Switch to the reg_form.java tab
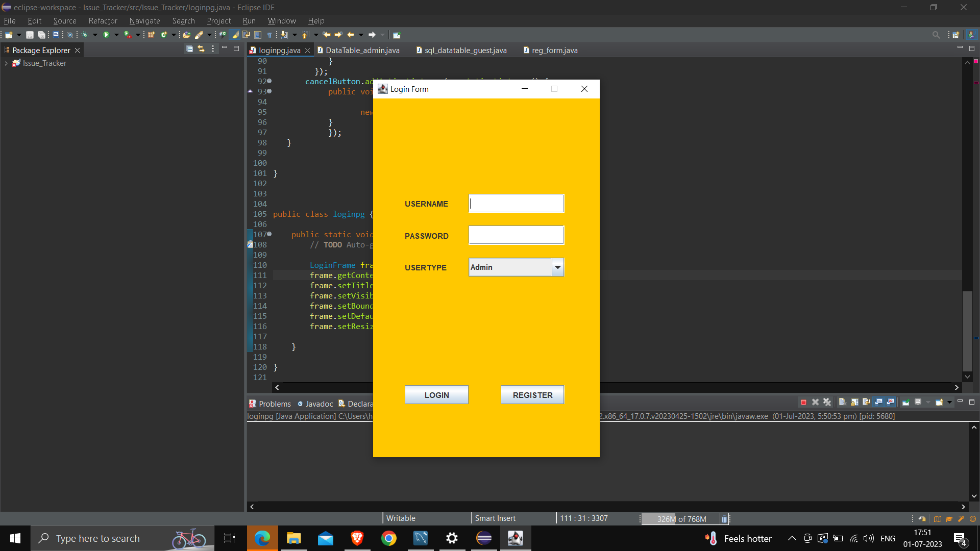Screen dimensions: 980x551 pos(554,50)
